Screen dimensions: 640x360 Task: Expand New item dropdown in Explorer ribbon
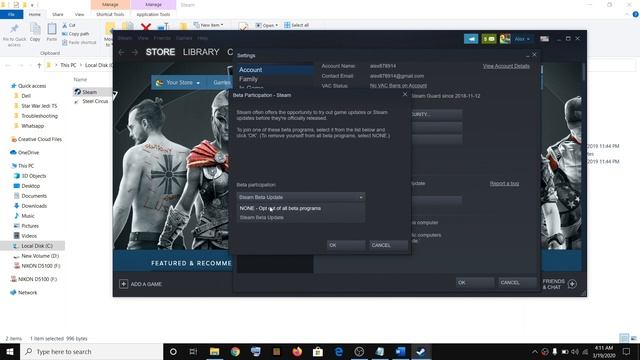click(x=209, y=25)
